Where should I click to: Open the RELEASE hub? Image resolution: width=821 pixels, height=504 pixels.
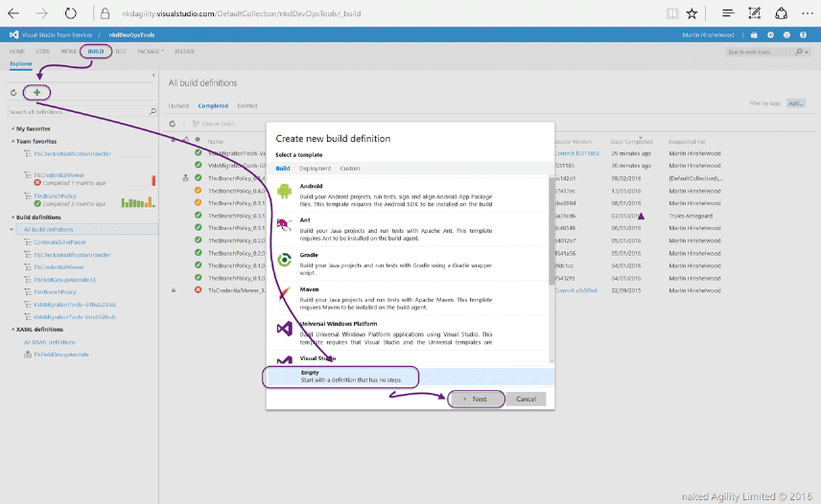tap(185, 51)
